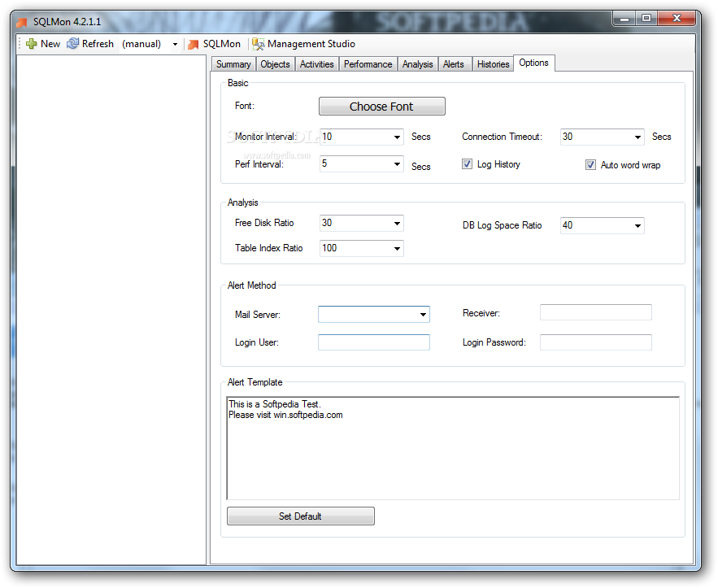
Task: Toggle the Log History checkbox
Action: 467,164
